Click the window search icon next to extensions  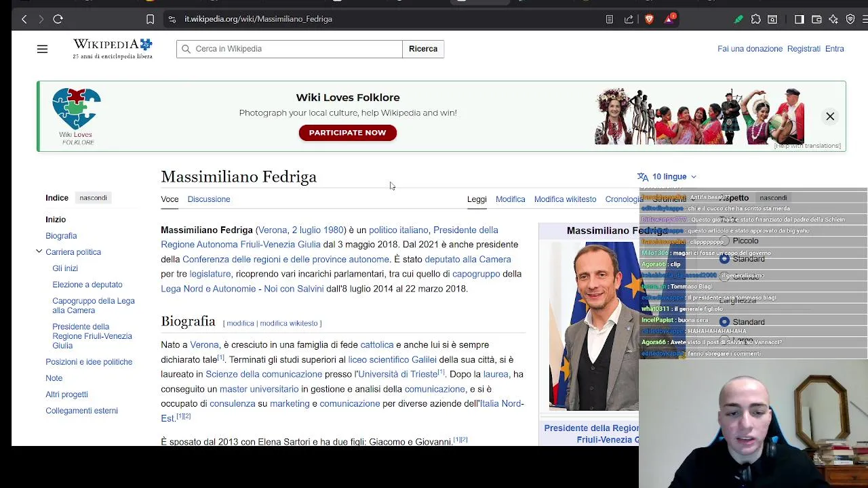(x=772, y=19)
